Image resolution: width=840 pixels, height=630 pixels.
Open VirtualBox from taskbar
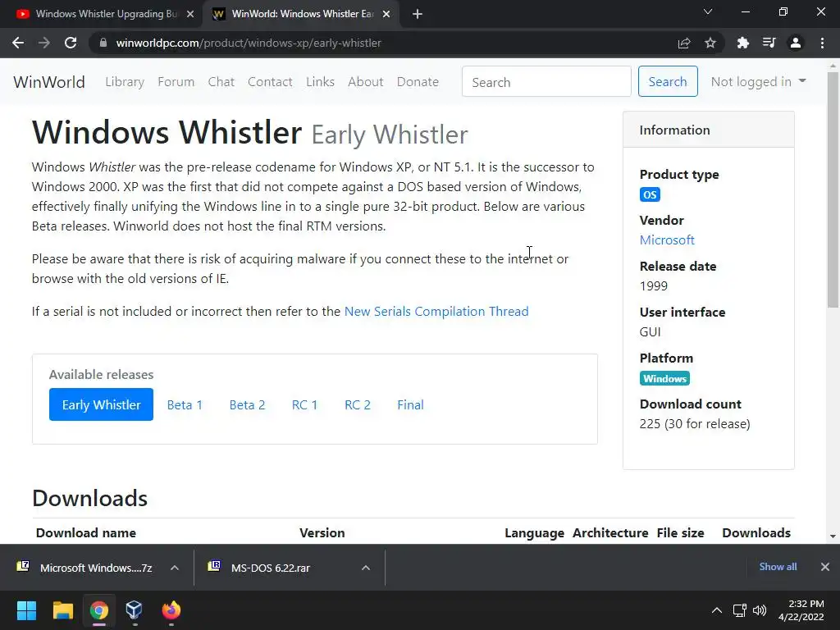click(x=135, y=610)
